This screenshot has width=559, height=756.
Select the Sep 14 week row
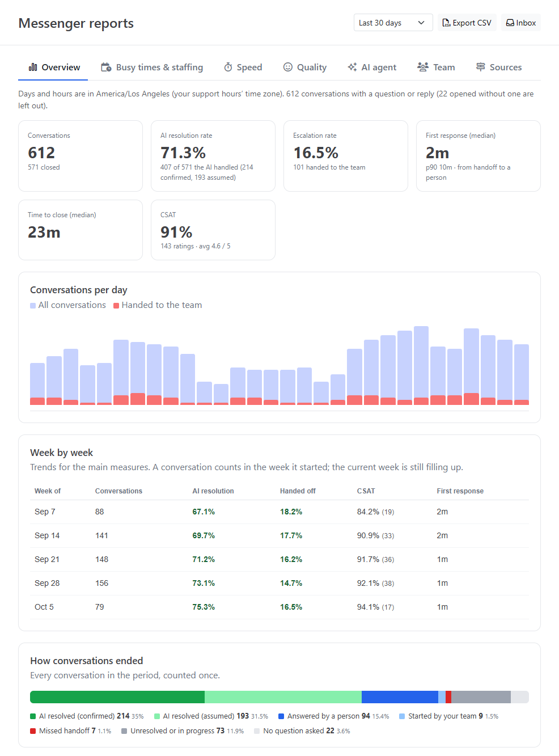(x=279, y=535)
